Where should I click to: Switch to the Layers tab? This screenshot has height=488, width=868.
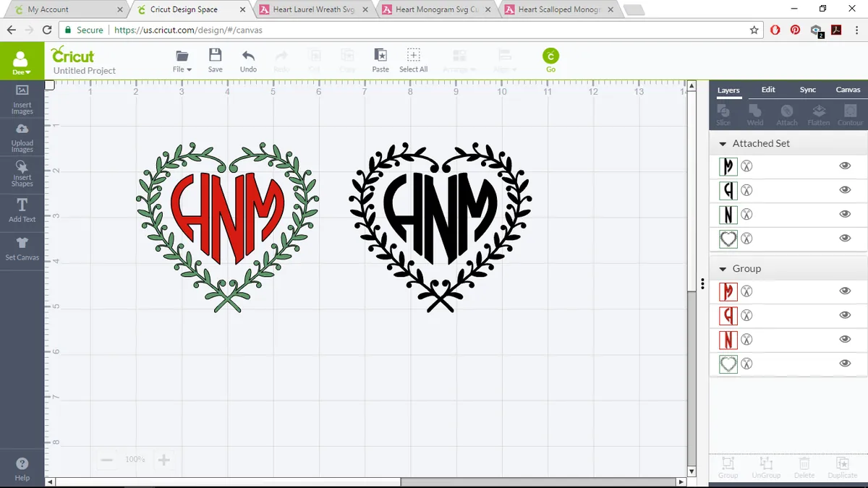point(728,90)
